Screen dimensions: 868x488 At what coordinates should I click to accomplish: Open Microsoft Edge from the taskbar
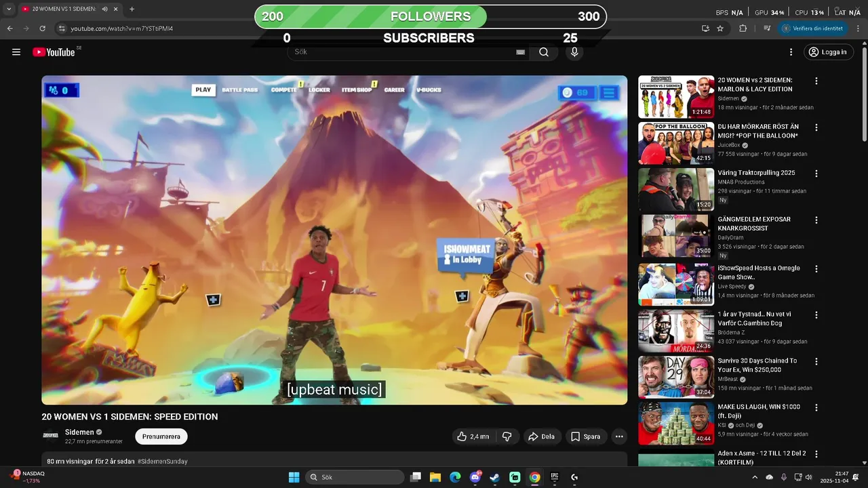tap(455, 477)
